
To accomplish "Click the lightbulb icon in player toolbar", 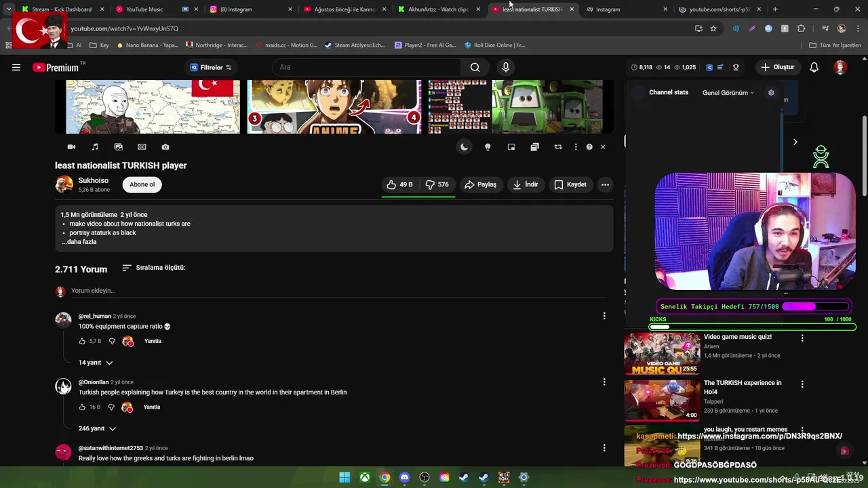I will pyautogui.click(x=488, y=147).
